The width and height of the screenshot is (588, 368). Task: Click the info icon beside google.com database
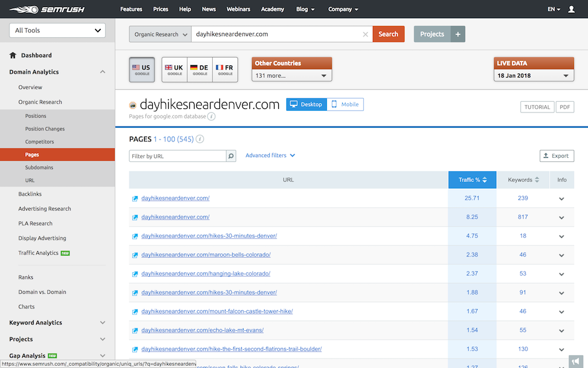coord(212,117)
